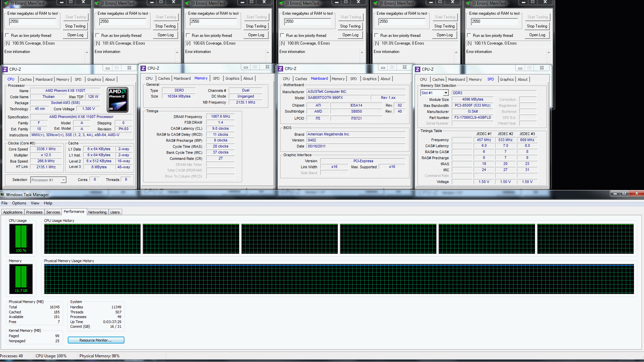Screen dimensions: 644x362
Task: Enable low priority thread in the 100.6% Coverage MemTest
Action: click(x=188, y=35)
